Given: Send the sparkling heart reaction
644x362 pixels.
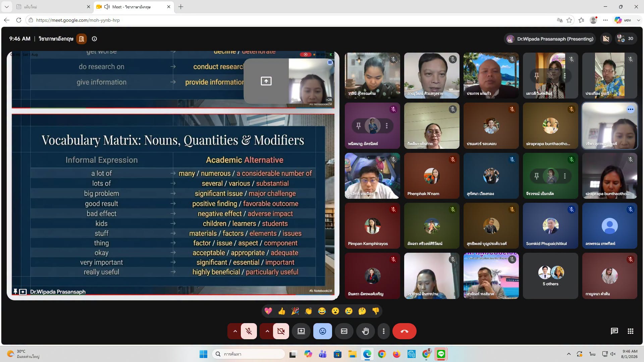Looking at the screenshot, I should coord(268,311).
